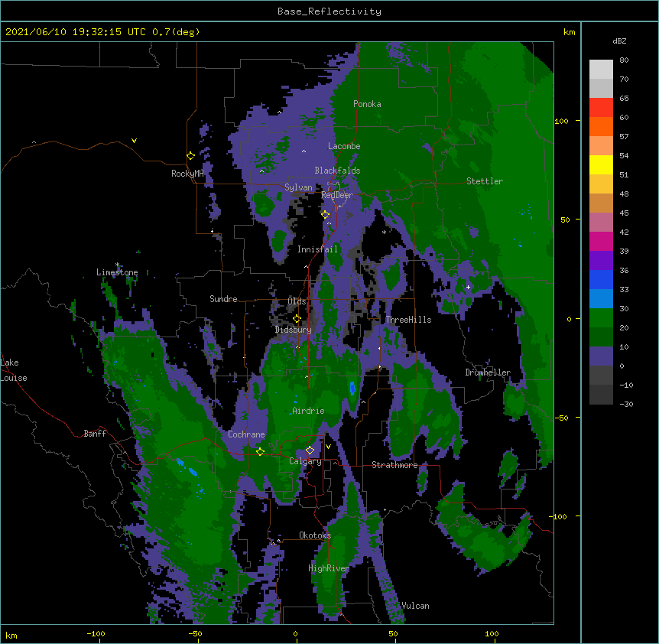Click the yellow diamond marker above RockyMH

click(191, 156)
